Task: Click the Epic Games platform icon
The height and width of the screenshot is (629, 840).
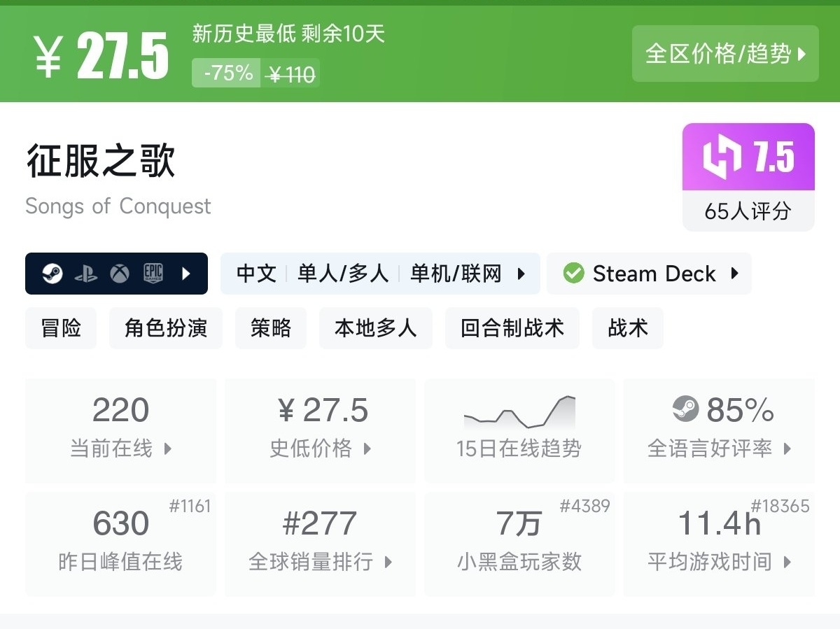Action: coord(153,274)
